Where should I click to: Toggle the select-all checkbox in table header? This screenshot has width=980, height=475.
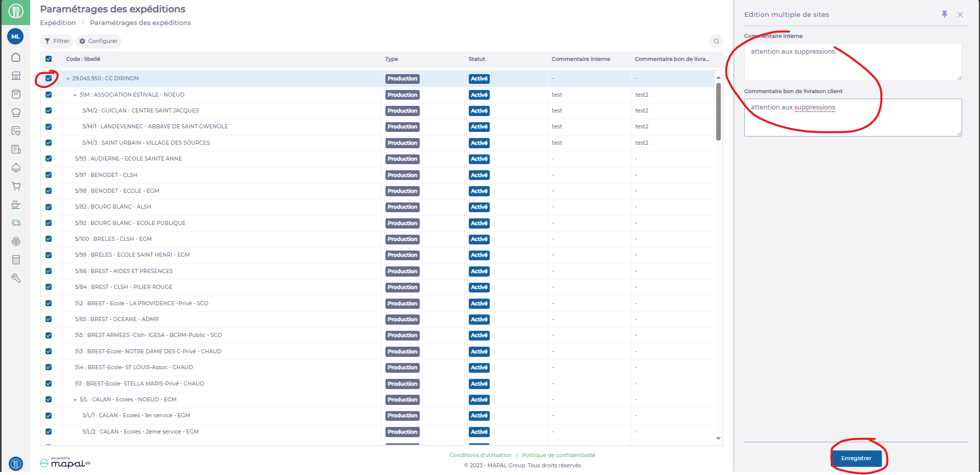(49, 59)
